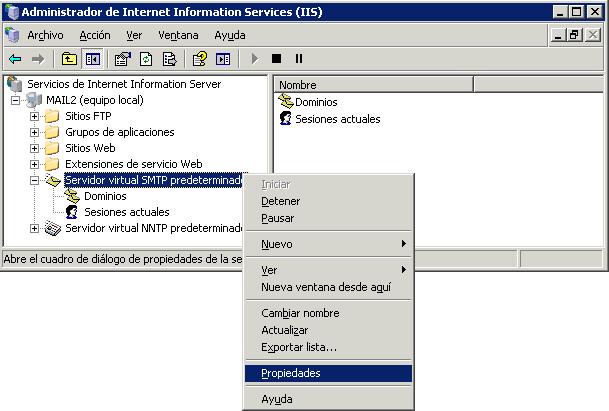Stop service with the square stop icon
The height and width of the screenshot is (411, 609).
(276, 59)
